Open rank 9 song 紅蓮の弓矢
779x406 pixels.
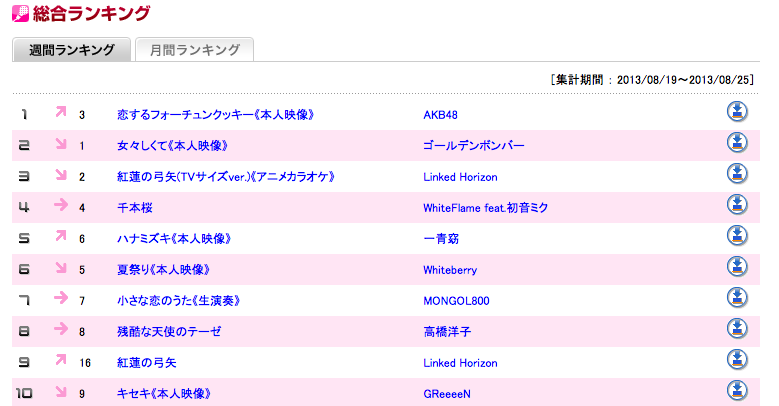click(147, 363)
